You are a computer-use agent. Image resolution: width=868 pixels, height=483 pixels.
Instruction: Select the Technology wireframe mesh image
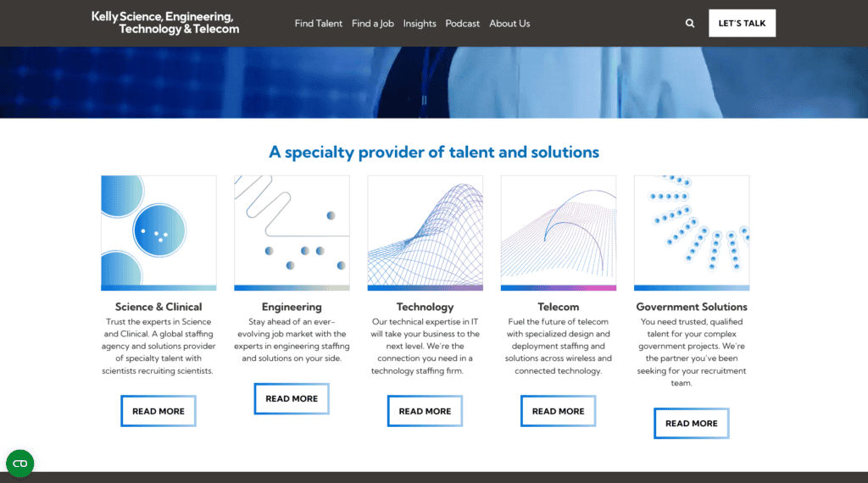425,232
